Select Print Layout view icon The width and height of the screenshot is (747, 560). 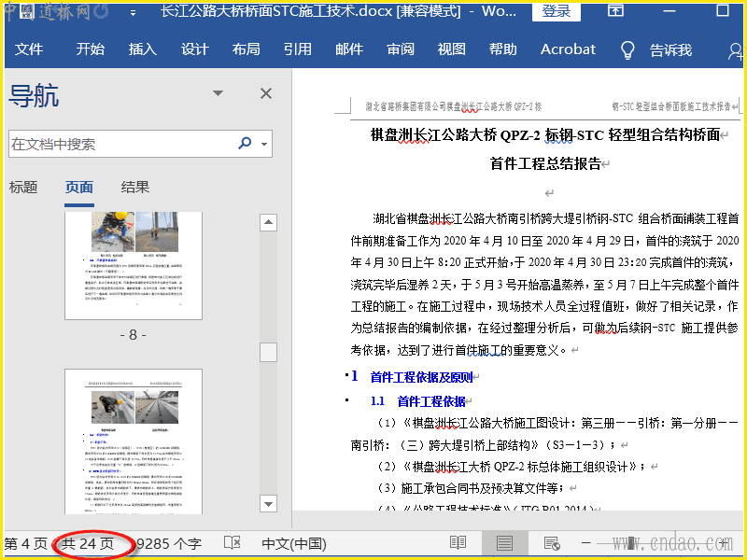(504, 543)
